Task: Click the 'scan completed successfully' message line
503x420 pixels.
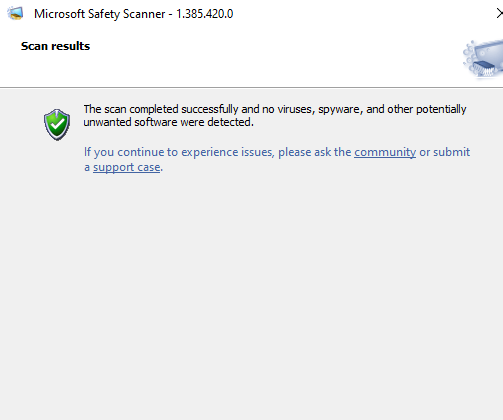Action: pyautogui.click(x=275, y=109)
